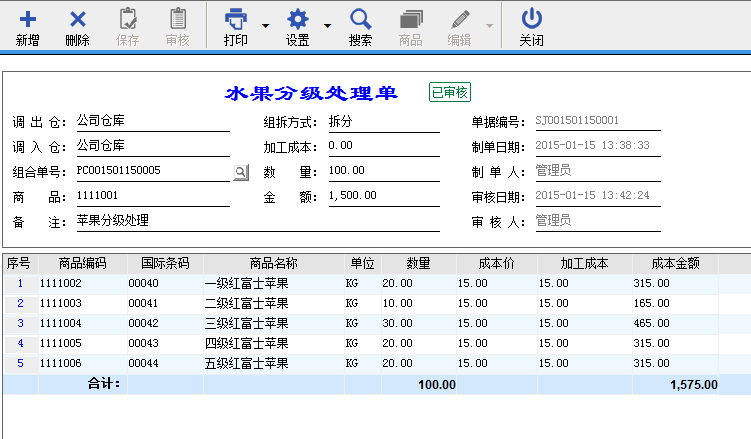Click the 金额 field 1,500.00
Screen dimensions: 751x439
click(384, 195)
